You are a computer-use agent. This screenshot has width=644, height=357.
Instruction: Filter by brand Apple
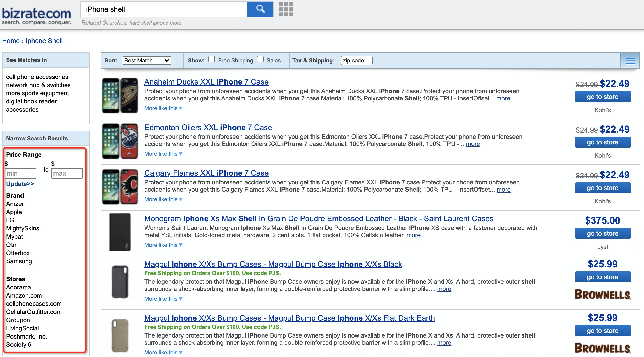pos(14,212)
